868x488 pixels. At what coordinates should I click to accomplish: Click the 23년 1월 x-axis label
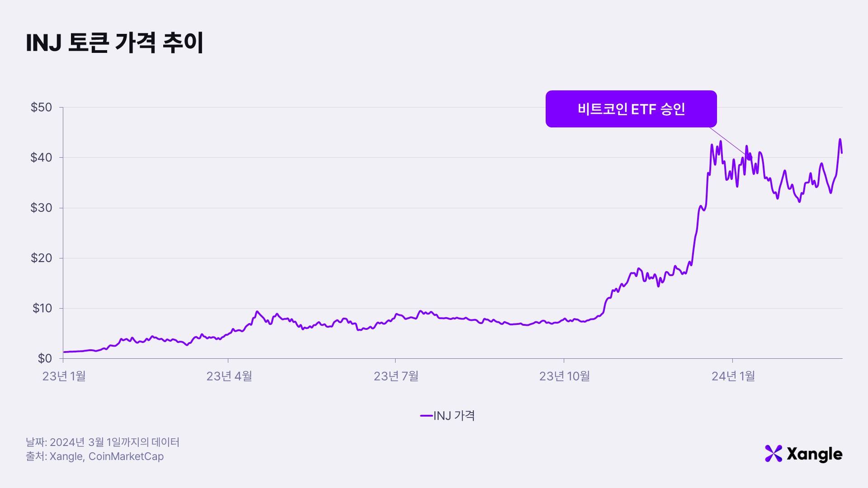[x=64, y=376]
